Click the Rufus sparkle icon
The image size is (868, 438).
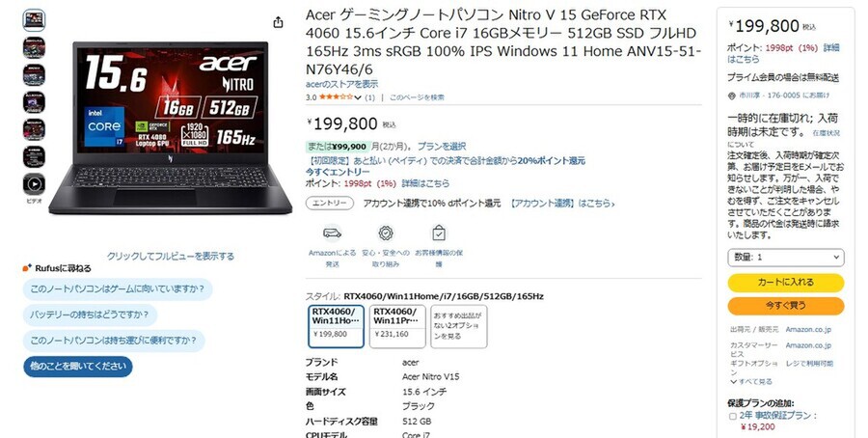click(27, 268)
